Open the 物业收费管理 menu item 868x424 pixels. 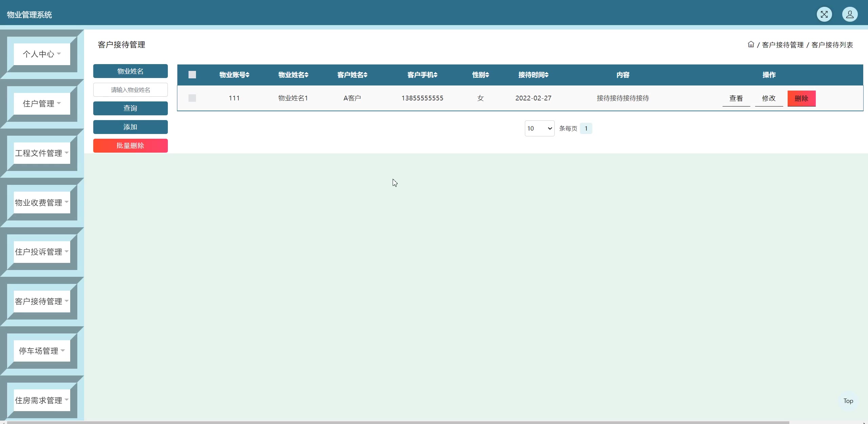click(x=42, y=203)
